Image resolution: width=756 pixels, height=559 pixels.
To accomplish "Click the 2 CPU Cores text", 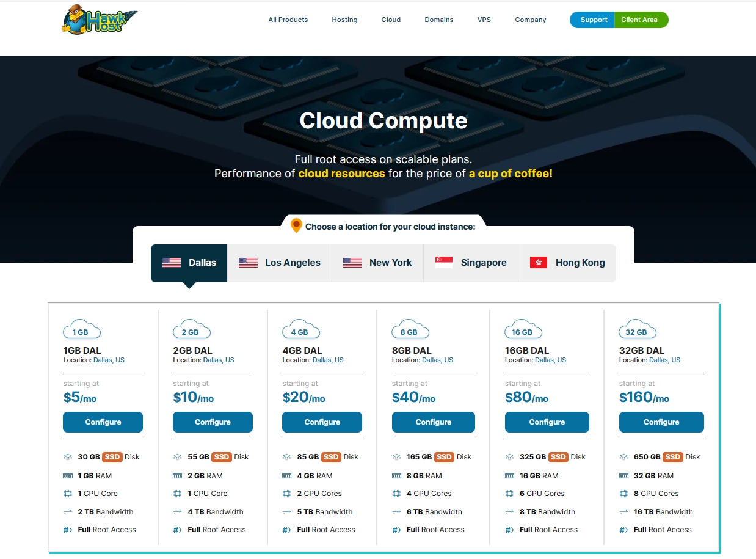I will point(319,494).
